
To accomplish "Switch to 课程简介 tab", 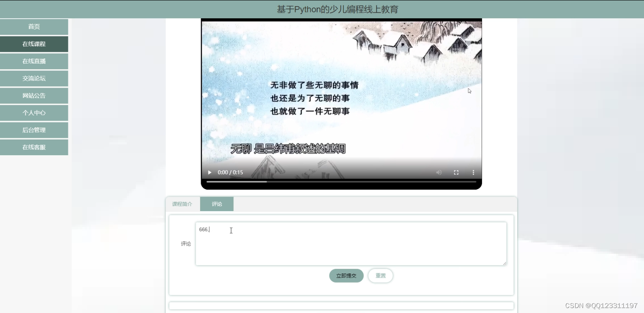I will tap(182, 204).
